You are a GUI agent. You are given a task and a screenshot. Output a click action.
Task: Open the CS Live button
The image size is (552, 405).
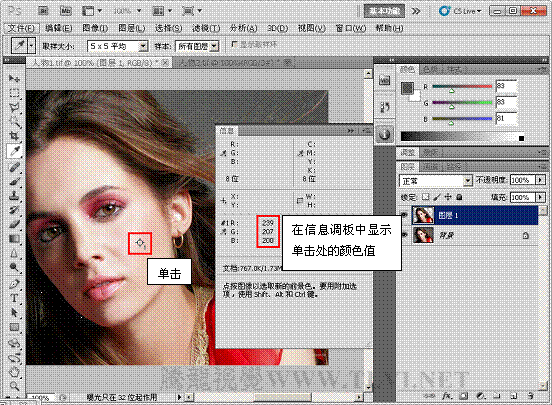(x=460, y=11)
